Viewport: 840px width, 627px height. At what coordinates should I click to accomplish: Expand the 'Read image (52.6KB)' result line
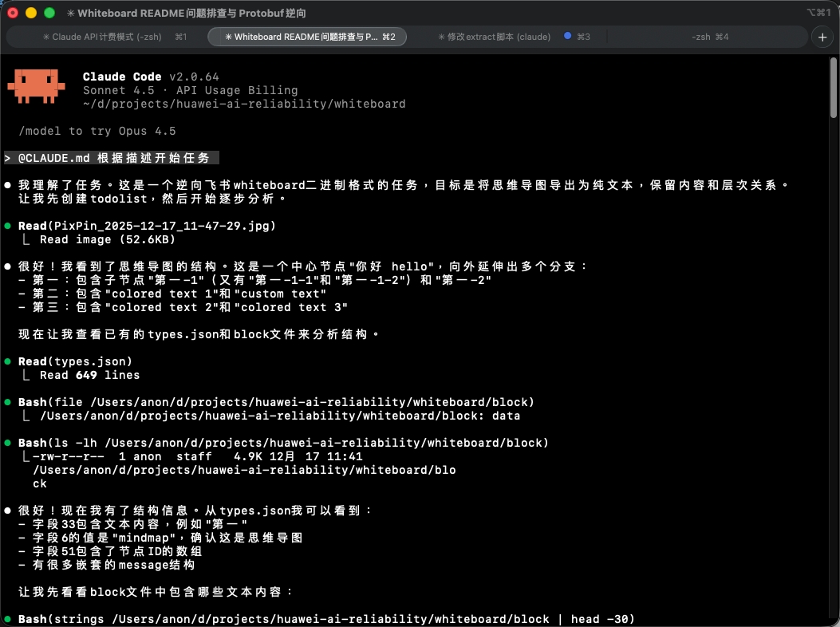107,239
